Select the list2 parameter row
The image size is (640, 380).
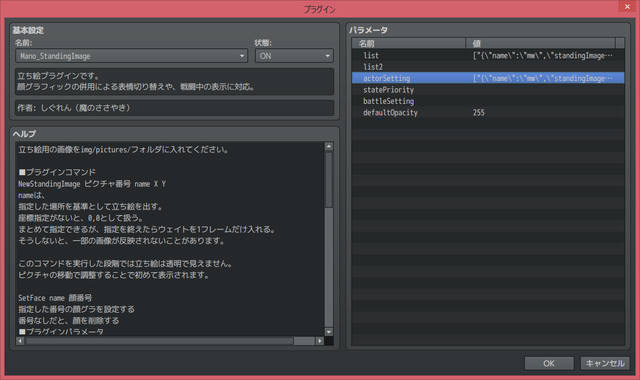coord(488,67)
